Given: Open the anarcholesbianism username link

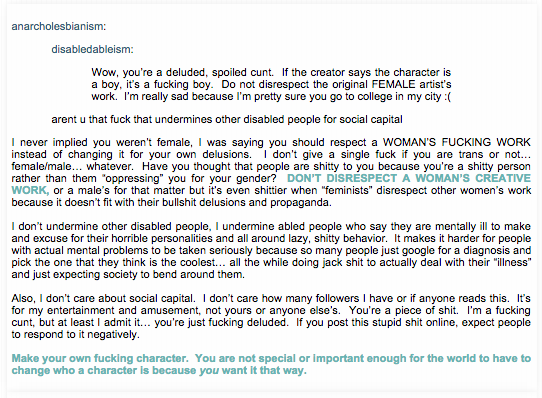Looking at the screenshot, I should pyautogui.click(x=59, y=26).
